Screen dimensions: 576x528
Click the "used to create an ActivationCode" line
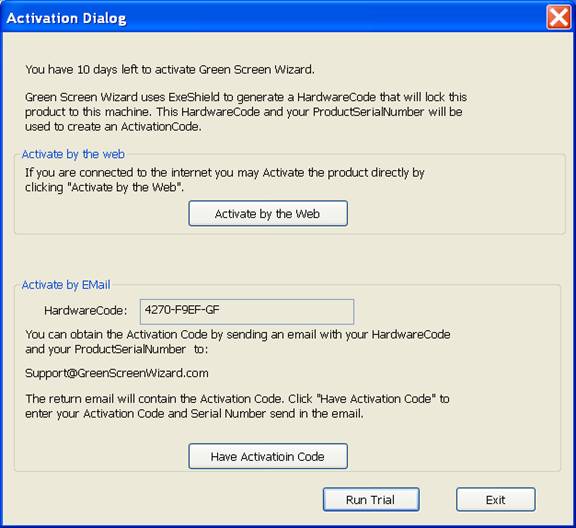click(113, 127)
